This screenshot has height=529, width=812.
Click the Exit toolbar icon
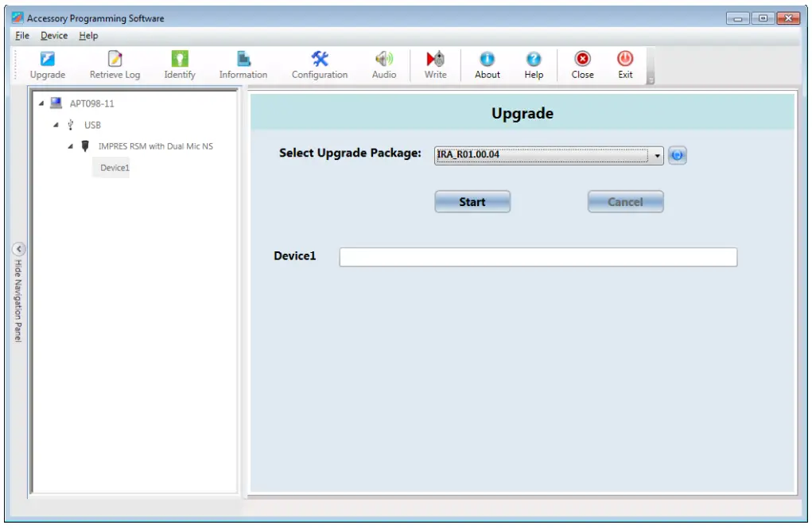point(625,64)
